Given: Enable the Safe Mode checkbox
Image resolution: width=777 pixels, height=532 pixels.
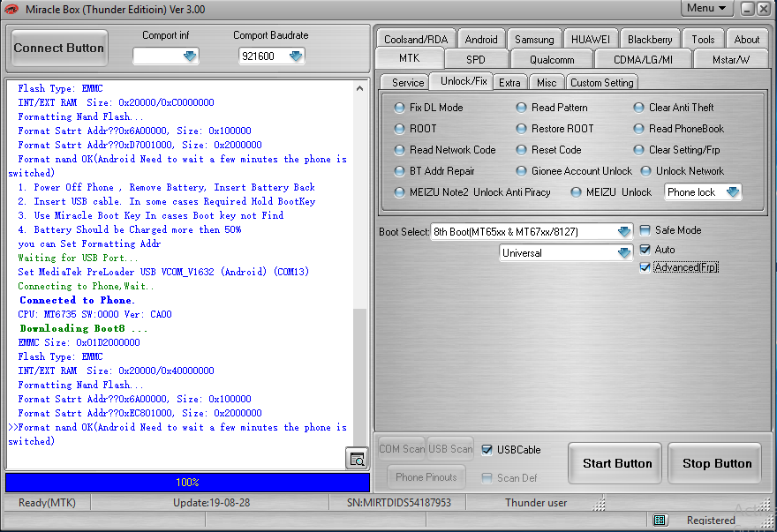Looking at the screenshot, I should (645, 230).
